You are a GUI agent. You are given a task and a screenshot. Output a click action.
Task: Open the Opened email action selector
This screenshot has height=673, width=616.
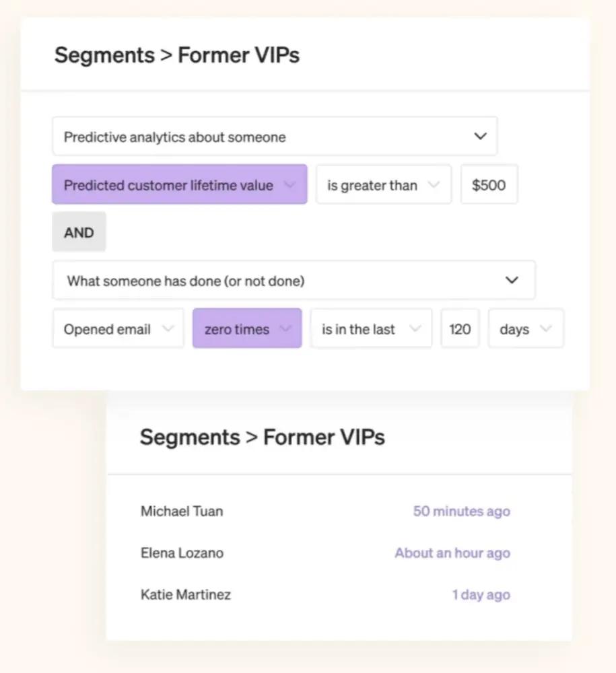118,328
